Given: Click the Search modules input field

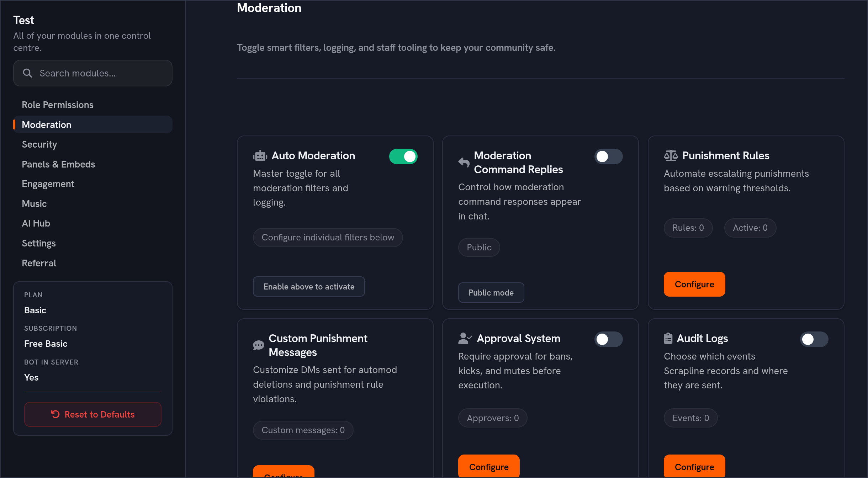Looking at the screenshot, I should click(93, 73).
